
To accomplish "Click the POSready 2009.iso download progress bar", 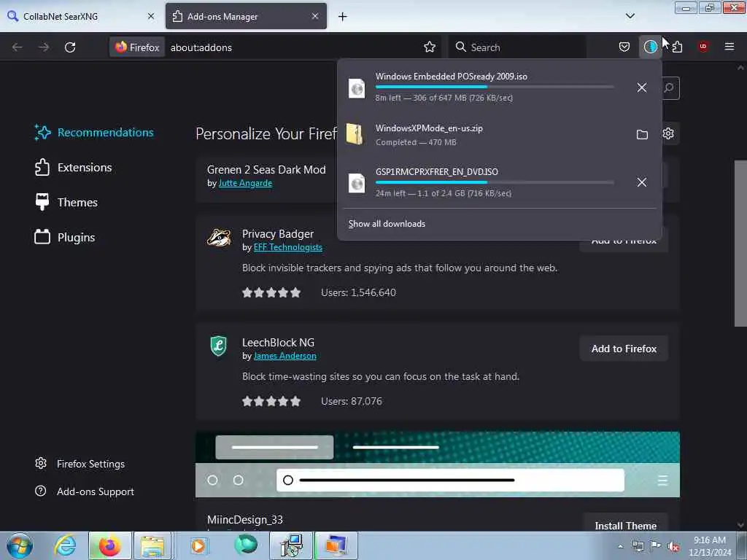I will click(494, 87).
